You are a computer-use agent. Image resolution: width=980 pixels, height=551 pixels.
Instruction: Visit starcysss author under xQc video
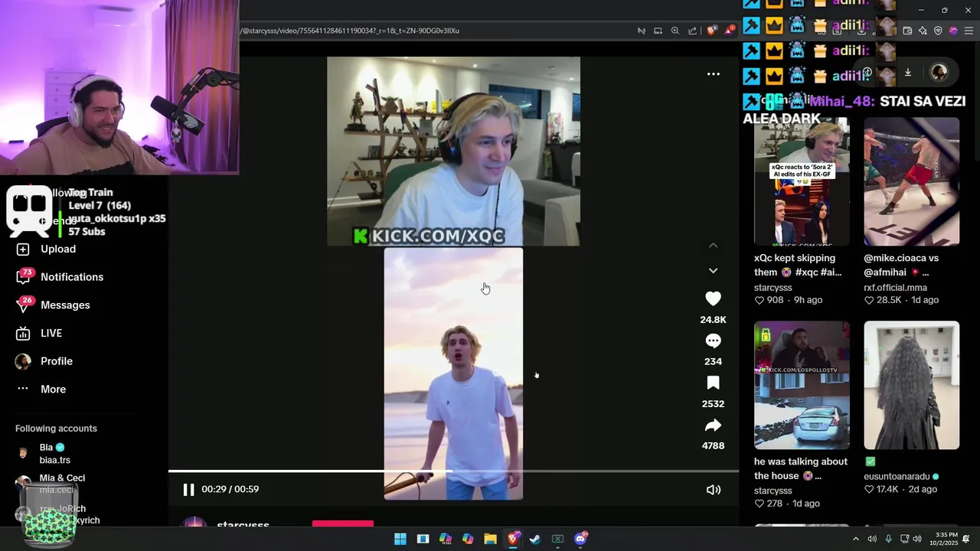(773, 288)
